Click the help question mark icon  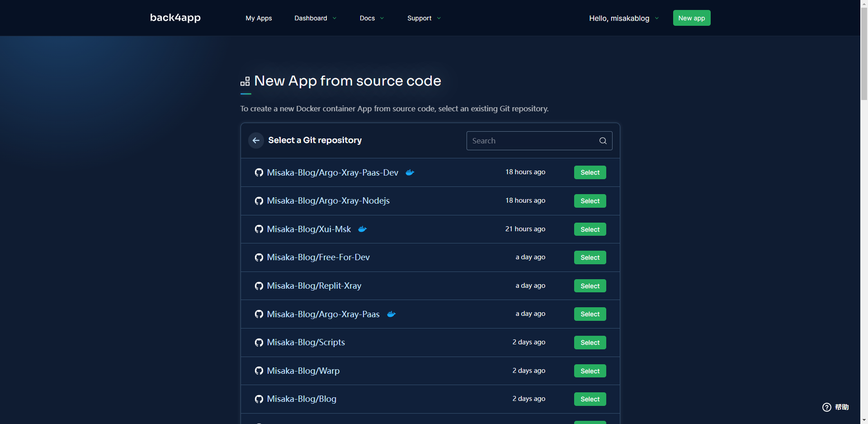[x=827, y=407]
